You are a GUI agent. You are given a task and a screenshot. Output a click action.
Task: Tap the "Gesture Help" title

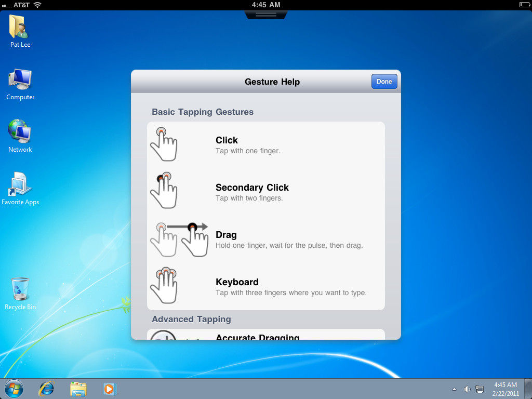(272, 82)
